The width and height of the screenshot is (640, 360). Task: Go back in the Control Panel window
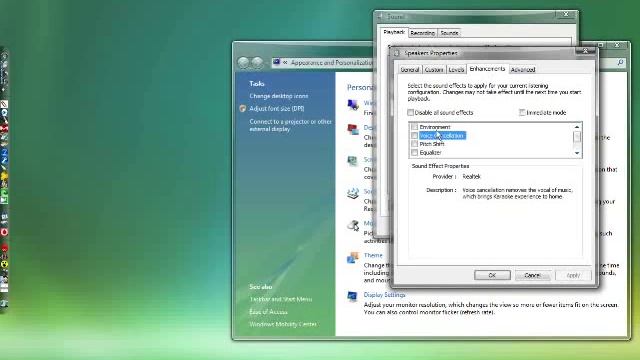[244, 62]
